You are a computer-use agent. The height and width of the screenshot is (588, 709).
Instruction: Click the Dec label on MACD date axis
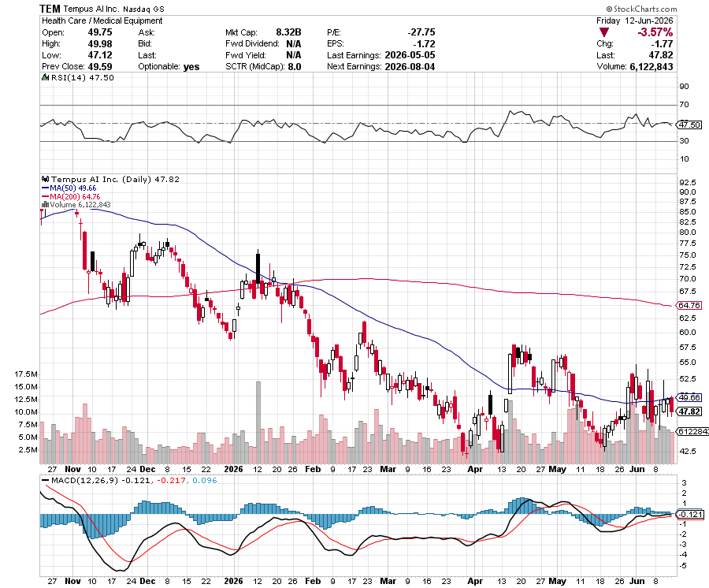pos(147,581)
